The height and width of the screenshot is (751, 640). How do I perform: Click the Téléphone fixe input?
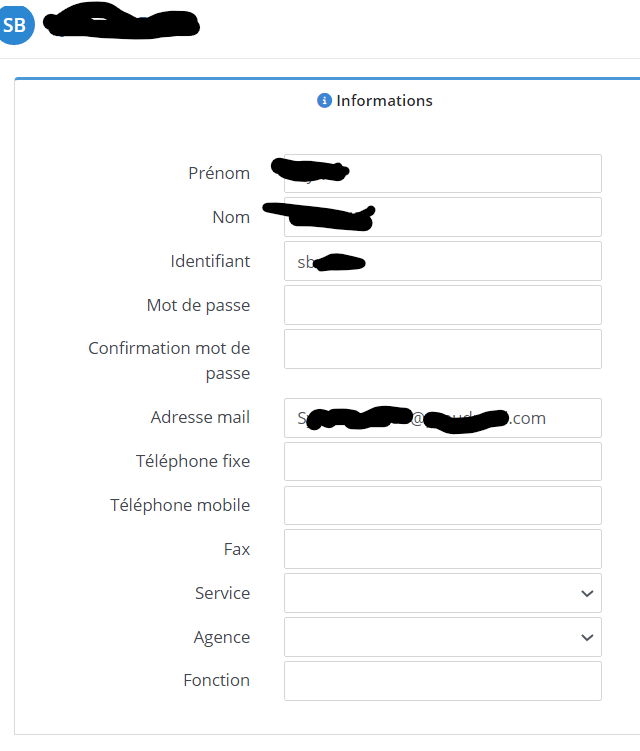pyautogui.click(x=443, y=462)
